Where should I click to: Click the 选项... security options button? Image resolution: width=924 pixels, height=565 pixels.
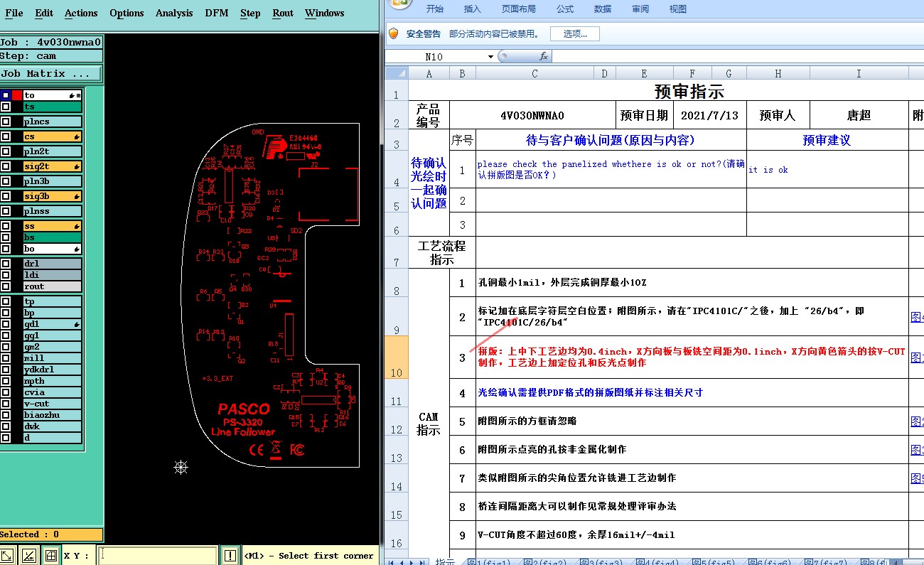pos(574,33)
